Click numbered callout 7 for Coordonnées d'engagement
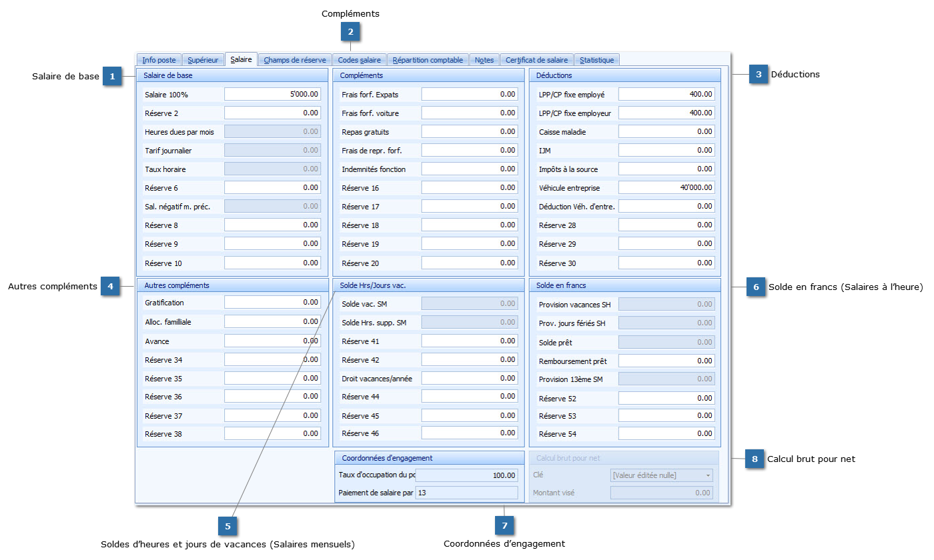Viewport: 934px width, 560px height. (504, 526)
